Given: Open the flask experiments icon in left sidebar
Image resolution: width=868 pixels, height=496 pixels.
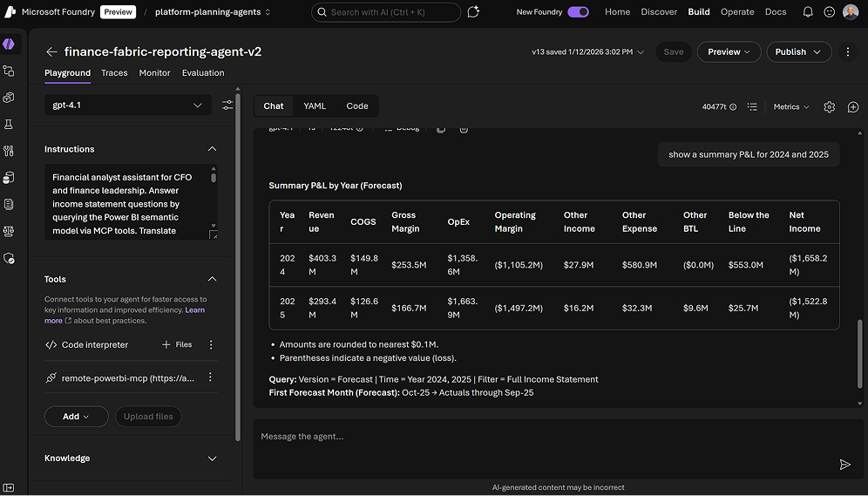Looking at the screenshot, I should [x=9, y=124].
